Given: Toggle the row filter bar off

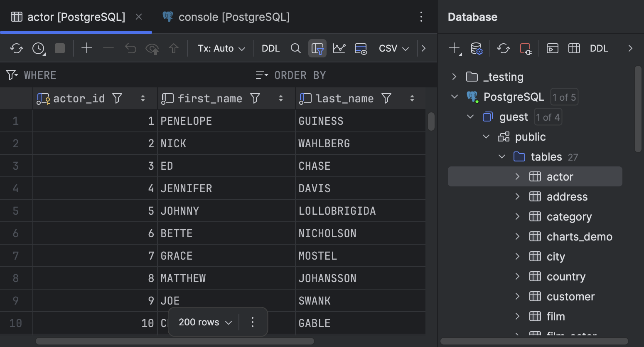Looking at the screenshot, I should pyautogui.click(x=317, y=48).
